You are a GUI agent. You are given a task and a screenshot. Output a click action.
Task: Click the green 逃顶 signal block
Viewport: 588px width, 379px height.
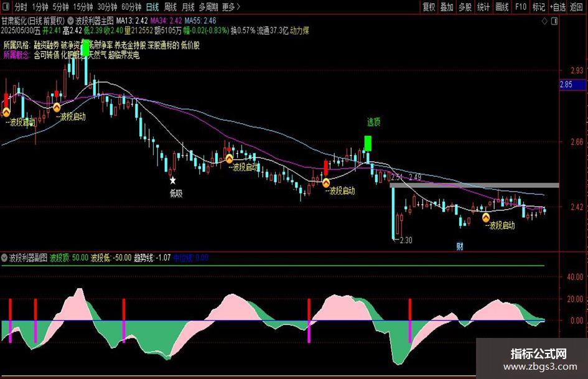(x=368, y=143)
